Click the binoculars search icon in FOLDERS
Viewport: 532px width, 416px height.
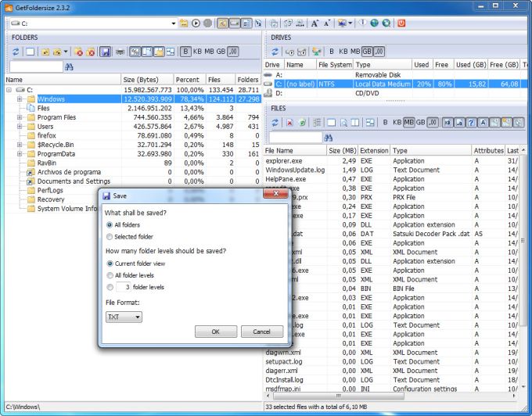click(69, 66)
